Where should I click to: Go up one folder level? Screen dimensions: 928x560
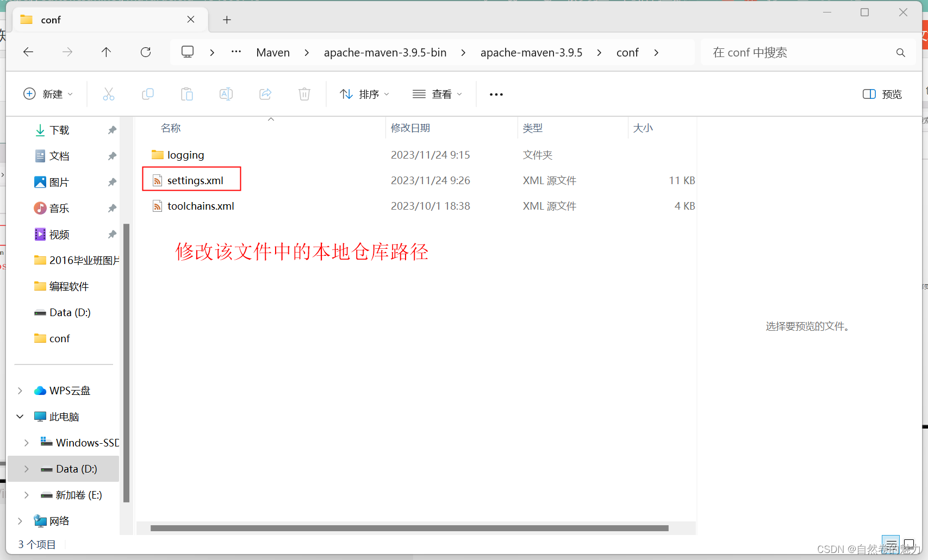[106, 52]
